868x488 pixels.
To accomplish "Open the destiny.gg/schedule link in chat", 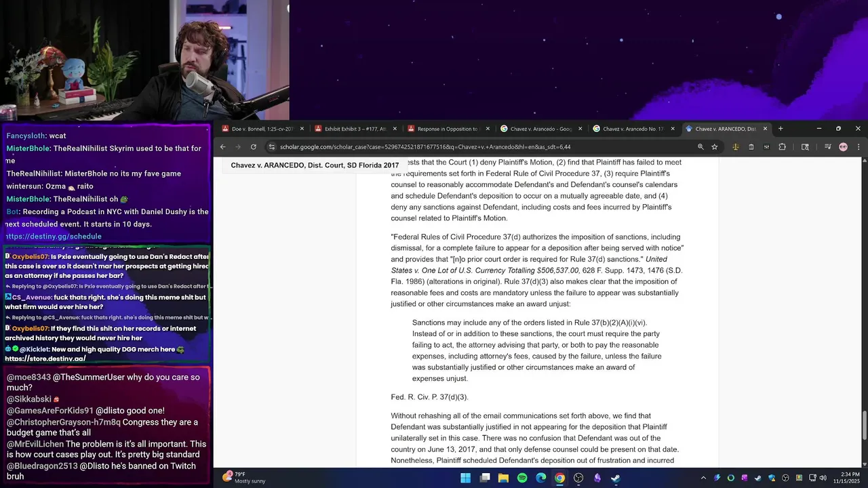I will [x=54, y=237].
